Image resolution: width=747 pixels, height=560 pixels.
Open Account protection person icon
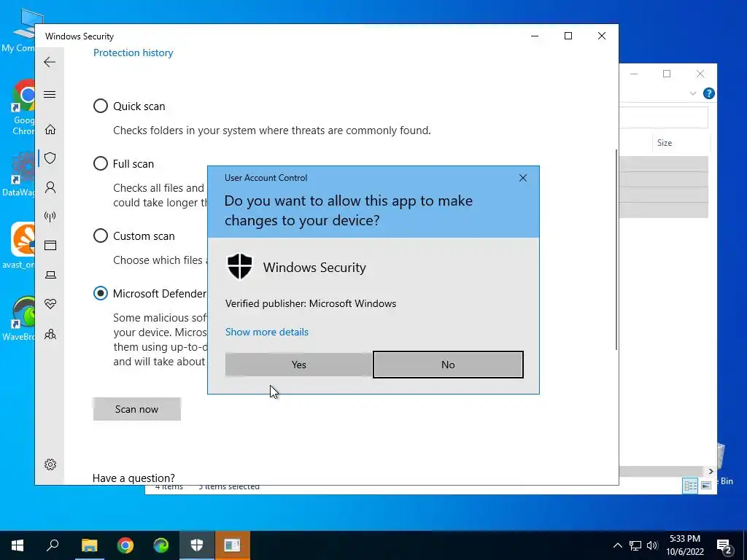pyautogui.click(x=50, y=187)
